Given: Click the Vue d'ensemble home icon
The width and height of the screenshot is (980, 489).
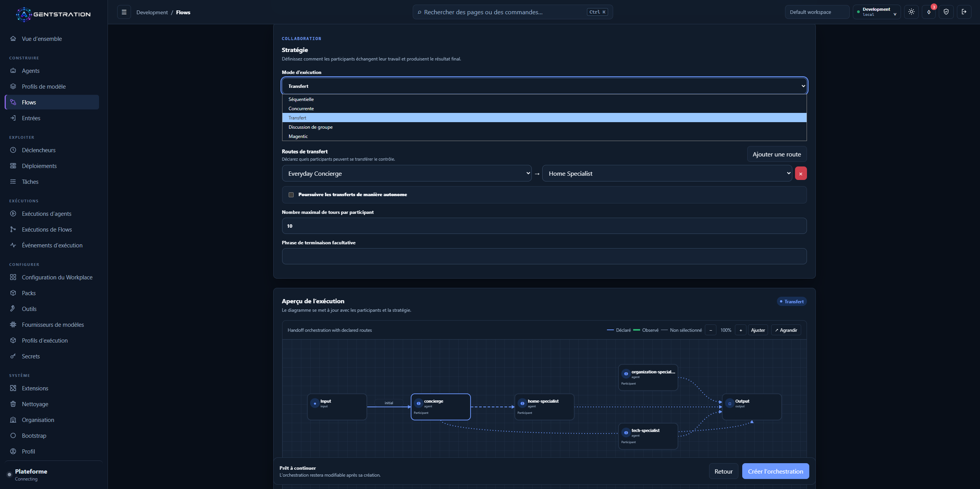Looking at the screenshot, I should pos(13,39).
